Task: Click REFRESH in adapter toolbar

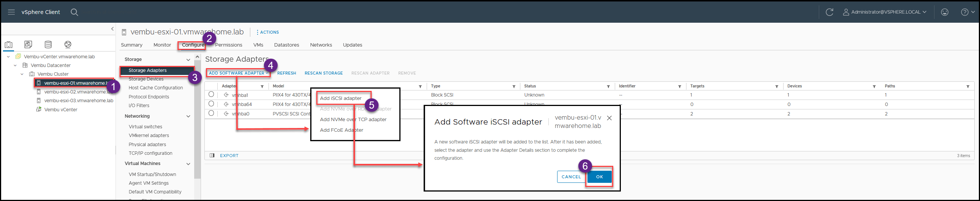Action: point(287,73)
